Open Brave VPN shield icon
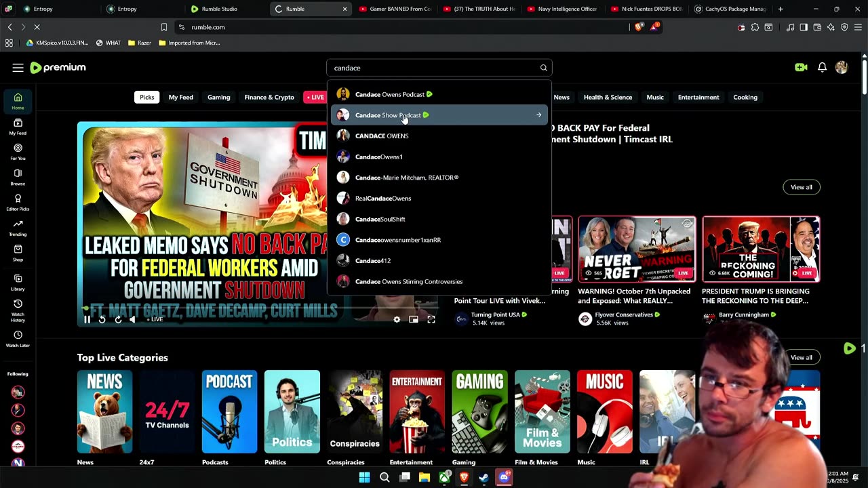This screenshot has height=488, width=868. click(x=844, y=27)
